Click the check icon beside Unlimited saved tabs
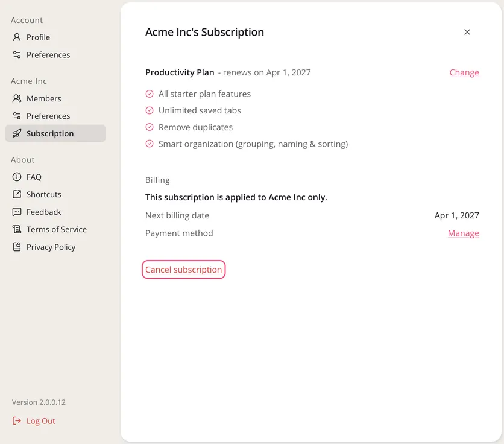This screenshot has height=444, width=504. 150,110
